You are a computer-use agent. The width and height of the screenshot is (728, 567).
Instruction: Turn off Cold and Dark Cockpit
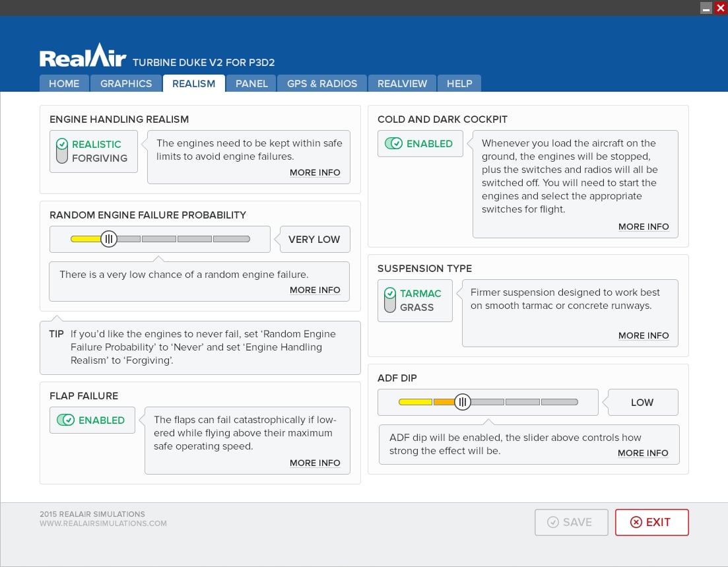coord(393,143)
